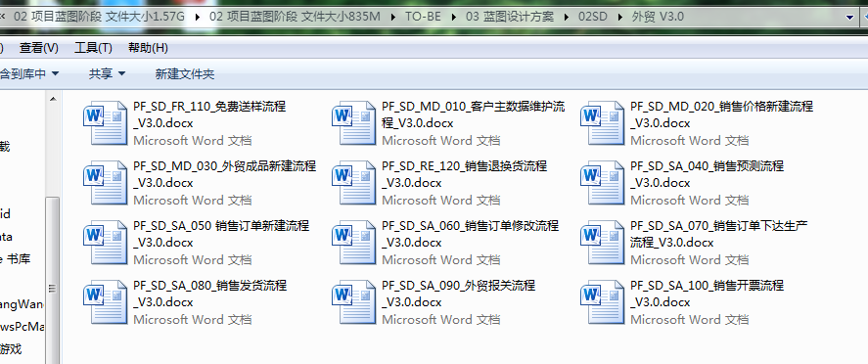
Task: Click Word icon for PF_SD_SA_060 销售订单修改流程
Action: [x=353, y=243]
